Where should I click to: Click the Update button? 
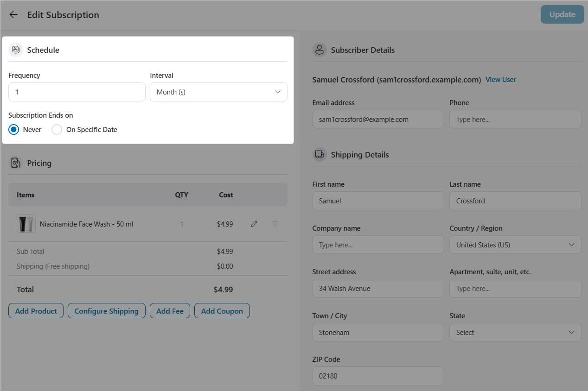562,14
